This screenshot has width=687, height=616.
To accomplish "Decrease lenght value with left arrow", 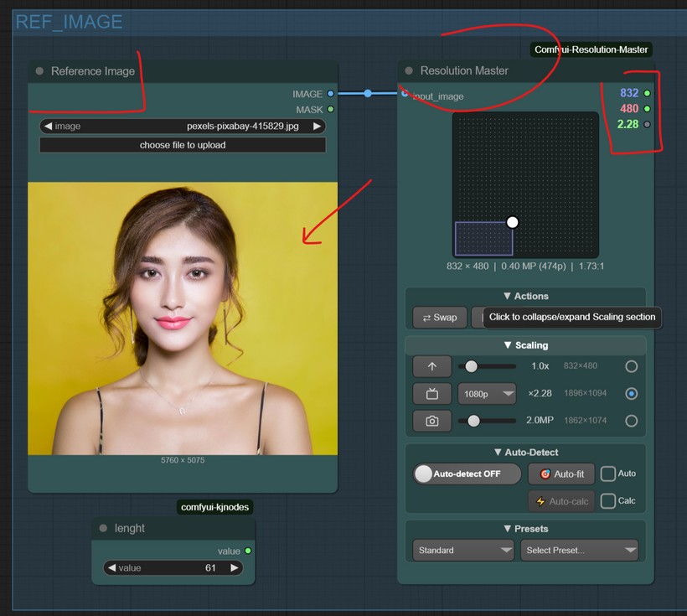I will click(x=111, y=567).
